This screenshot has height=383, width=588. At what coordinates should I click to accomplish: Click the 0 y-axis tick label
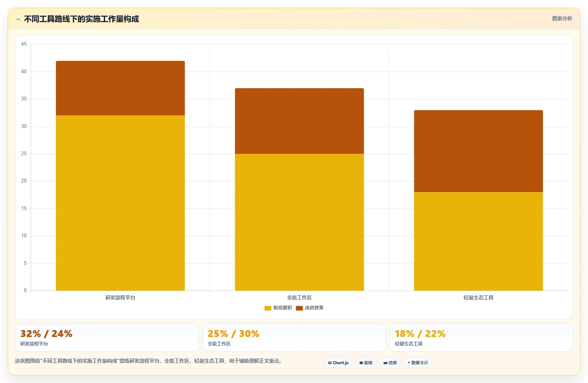tap(25, 291)
